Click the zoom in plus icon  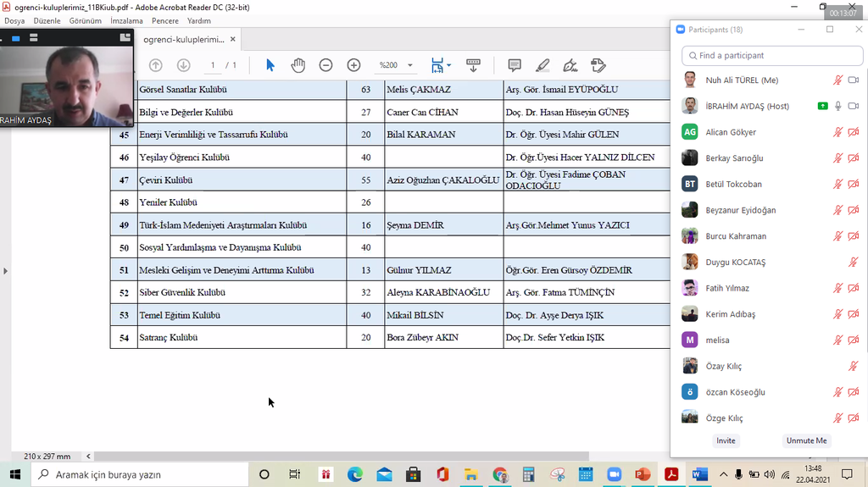353,65
